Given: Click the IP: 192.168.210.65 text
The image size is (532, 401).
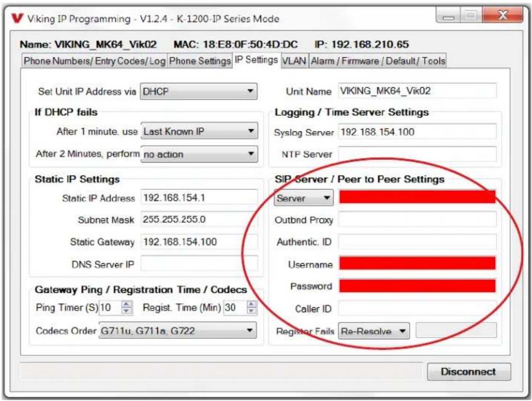Looking at the screenshot, I should pyautogui.click(x=361, y=44).
